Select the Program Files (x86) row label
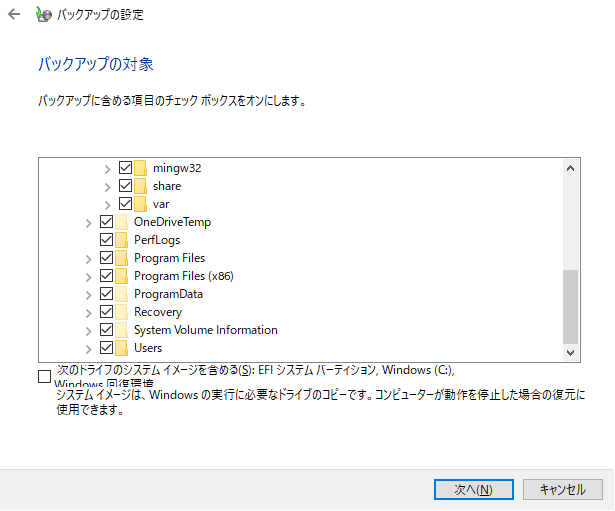The image size is (615, 511). [x=184, y=276]
